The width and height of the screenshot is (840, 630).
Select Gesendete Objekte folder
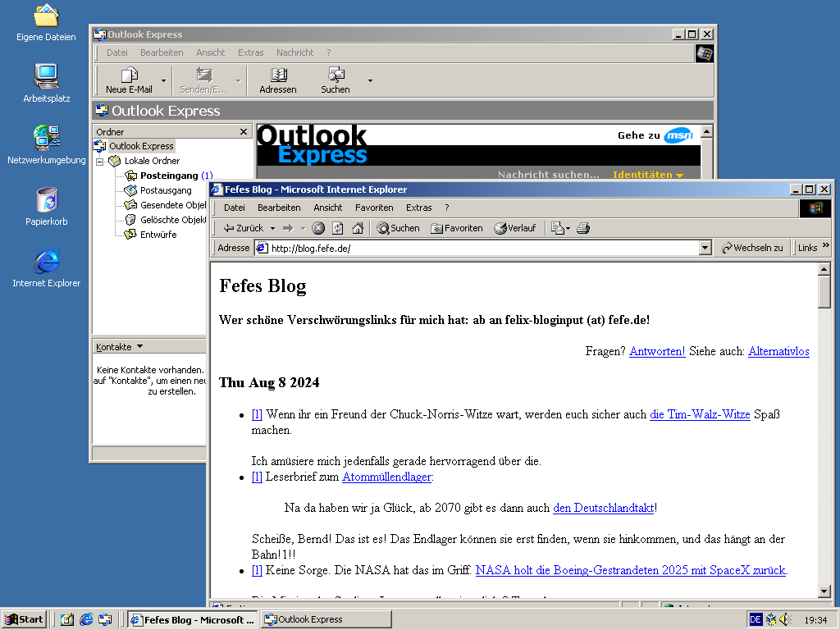click(165, 205)
